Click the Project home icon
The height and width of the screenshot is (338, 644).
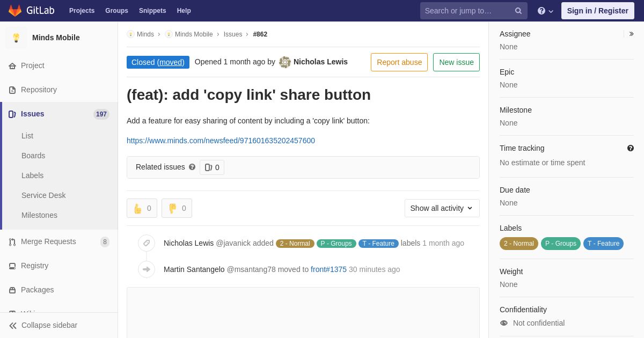(12, 66)
